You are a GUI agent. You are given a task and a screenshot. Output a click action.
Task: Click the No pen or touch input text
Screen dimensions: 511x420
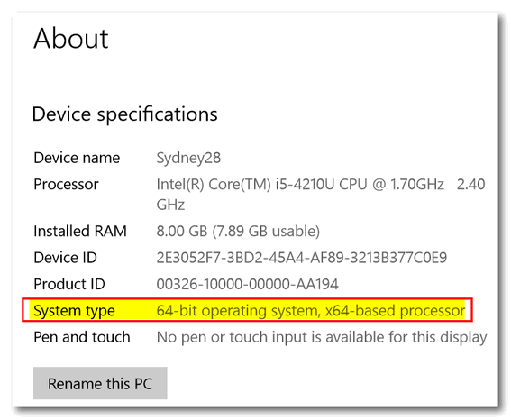point(322,338)
